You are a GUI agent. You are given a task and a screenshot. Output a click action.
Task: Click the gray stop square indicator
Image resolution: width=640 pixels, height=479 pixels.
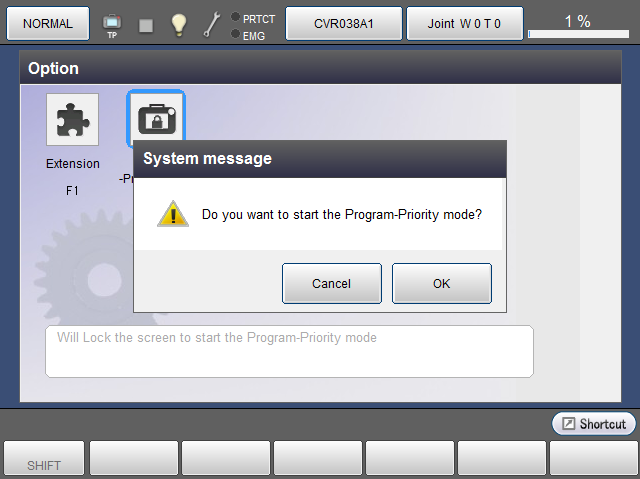click(x=146, y=26)
